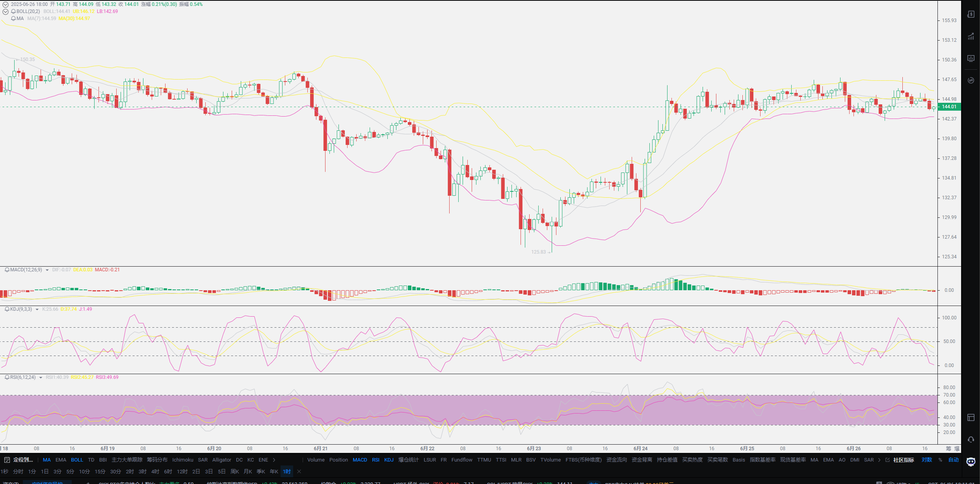Open the monitor chart board icon
The height and width of the screenshot is (484, 980).
tap(971, 59)
